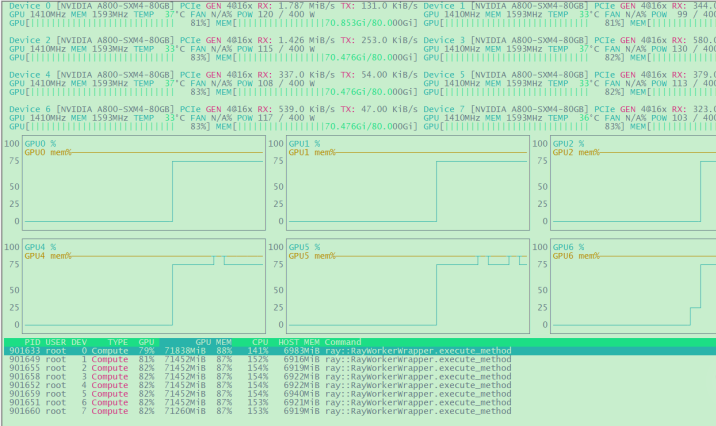The width and height of the screenshot is (716, 426).
Task: Click the GPU2 % chart legend label
Action: click(x=569, y=144)
